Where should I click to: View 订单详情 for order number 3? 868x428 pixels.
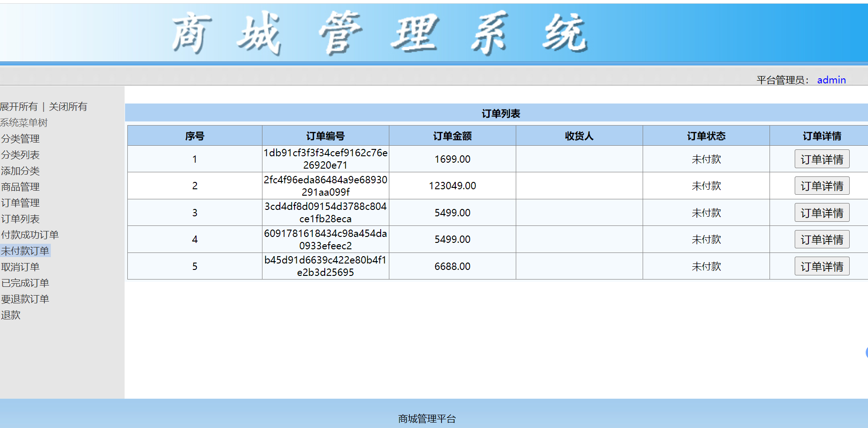[x=821, y=213]
